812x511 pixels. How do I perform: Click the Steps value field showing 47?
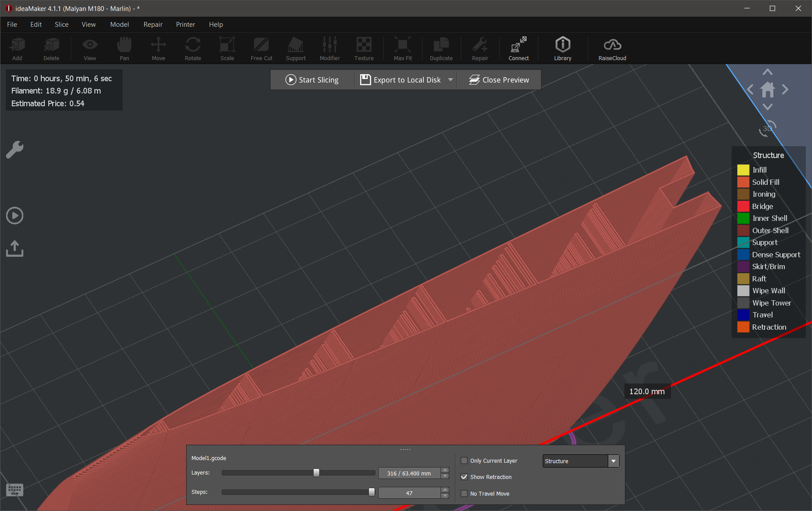click(x=409, y=493)
